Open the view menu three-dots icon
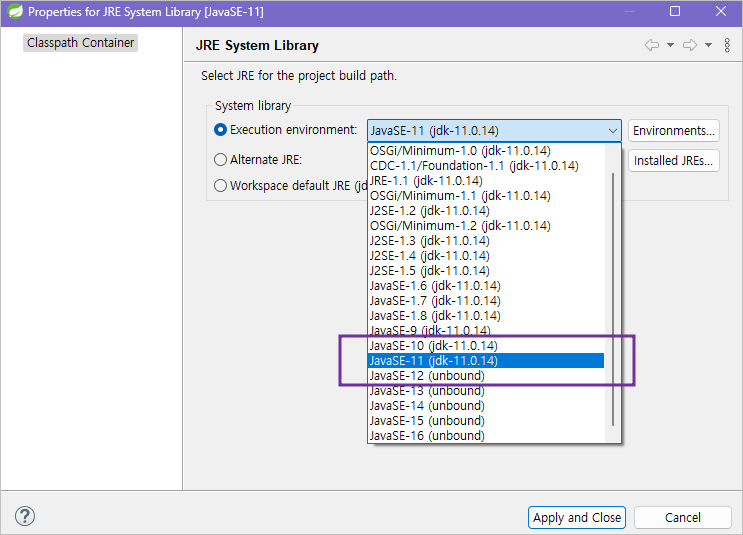The height and width of the screenshot is (535, 743). (727, 45)
